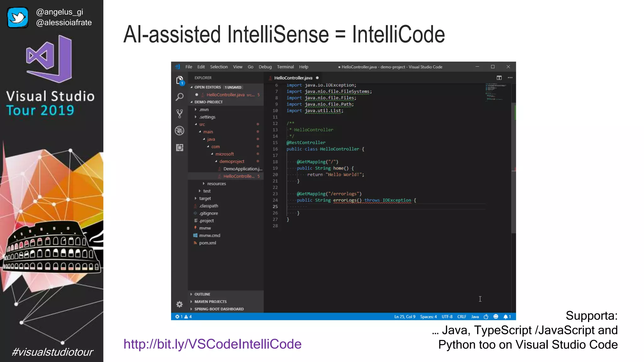This screenshot has width=644, height=362.
Task: Open the Go menu
Action: [x=251, y=67]
